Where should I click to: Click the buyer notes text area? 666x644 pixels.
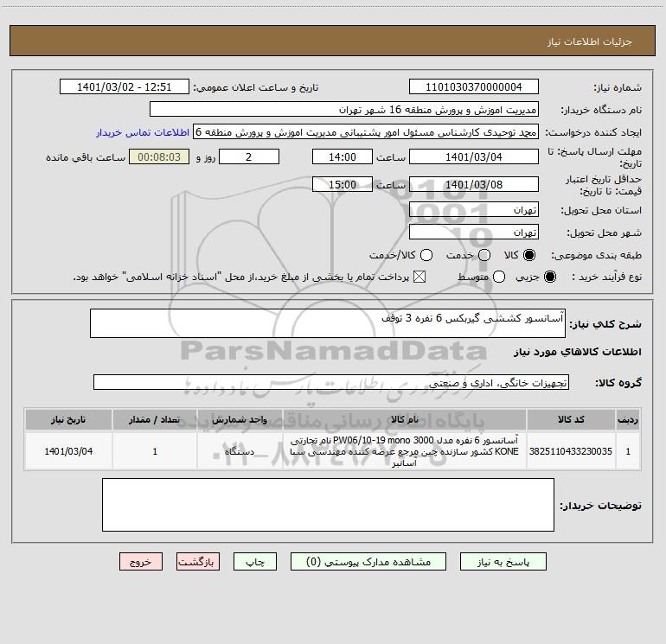click(x=328, y=505)
